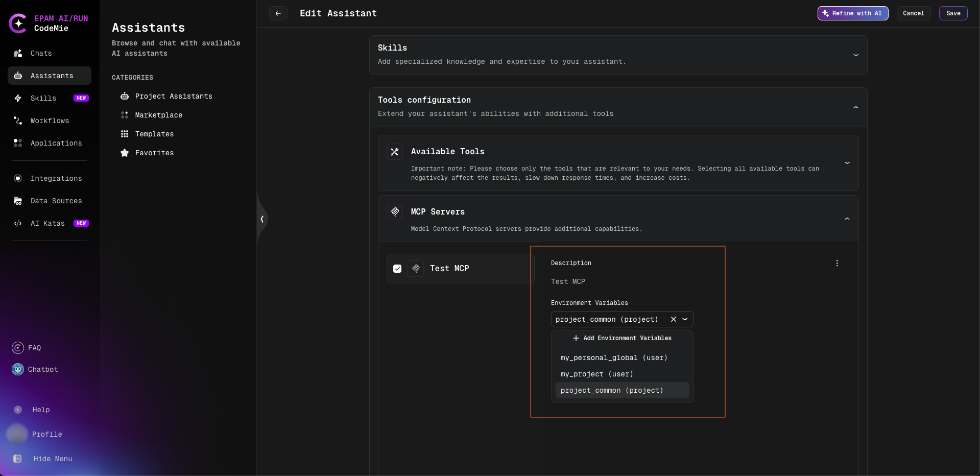The height and width of the screenshot is (476, 980).
Task: Expand the Skills section chevron
Action: (856, 55)
